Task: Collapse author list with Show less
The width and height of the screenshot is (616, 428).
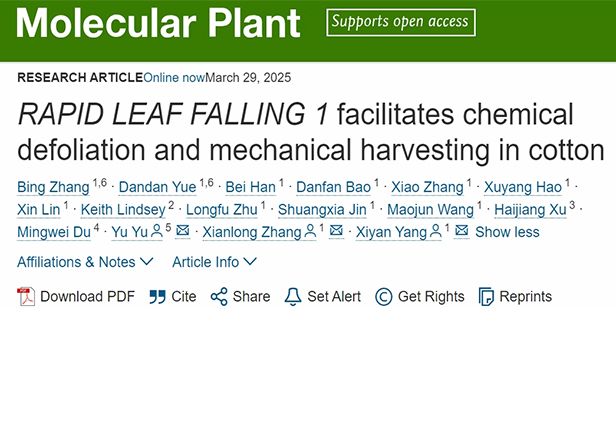Action: pyautogui.click(x=507, y=232)
